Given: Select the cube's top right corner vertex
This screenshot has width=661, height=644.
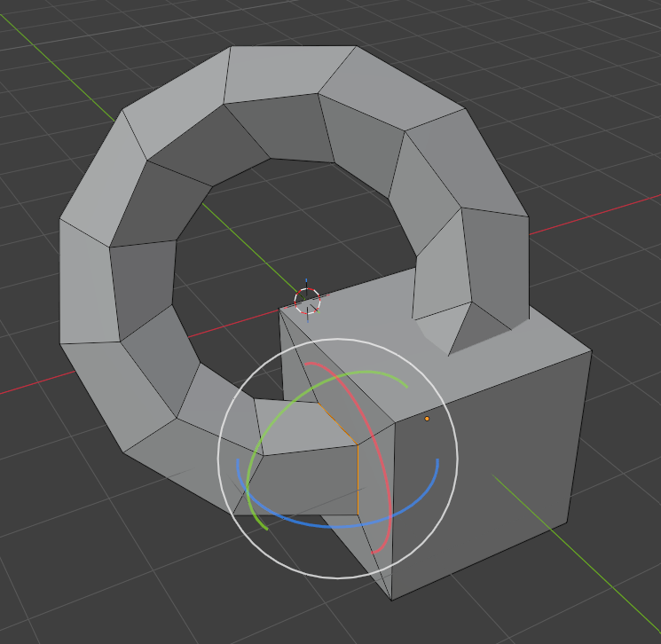Looking at the screenshot, I should pyautogui.click(x=593, y=350).
